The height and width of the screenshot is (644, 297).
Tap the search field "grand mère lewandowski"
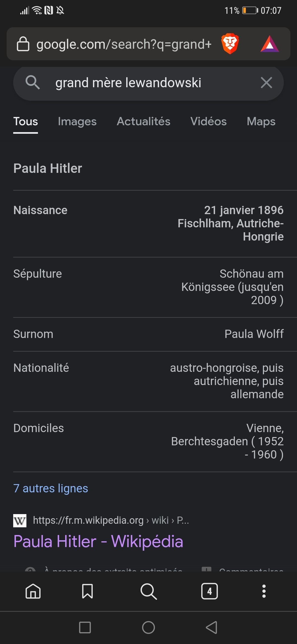click(128, 83)
